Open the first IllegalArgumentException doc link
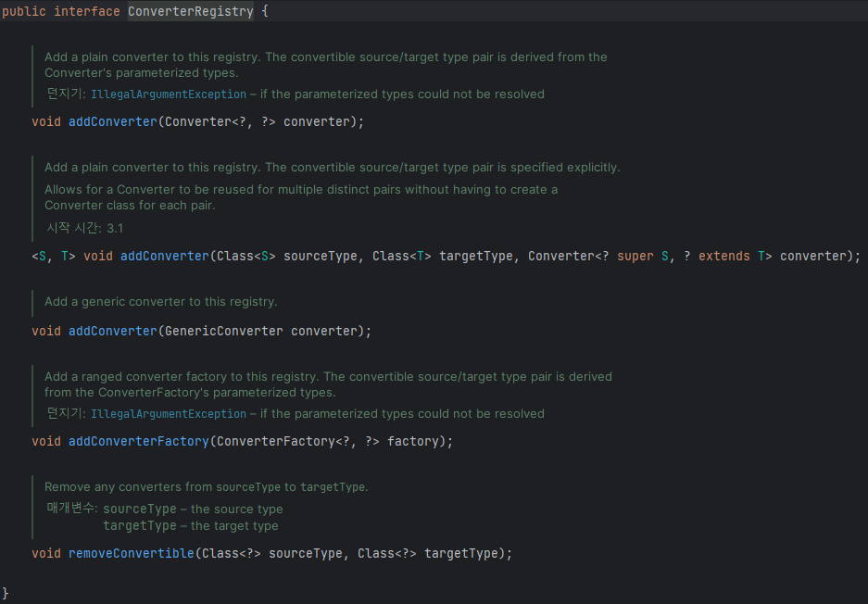 point(169,94)
